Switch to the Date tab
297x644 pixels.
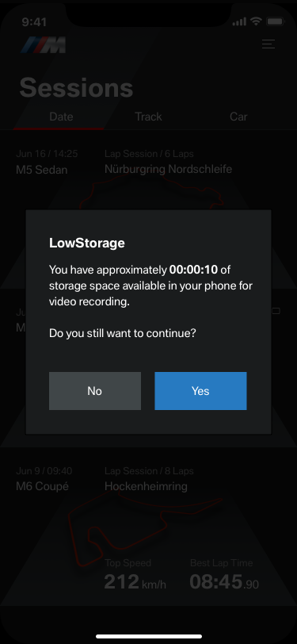coord(61,117)
